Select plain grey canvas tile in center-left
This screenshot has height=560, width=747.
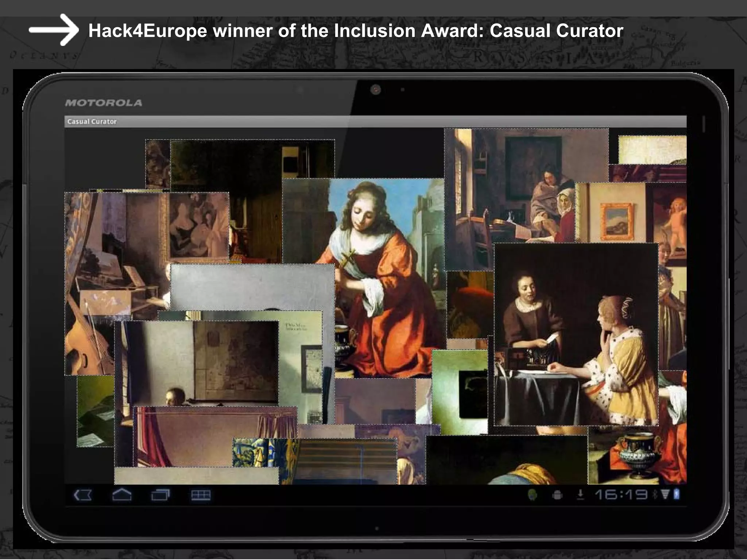click(252, 287)
